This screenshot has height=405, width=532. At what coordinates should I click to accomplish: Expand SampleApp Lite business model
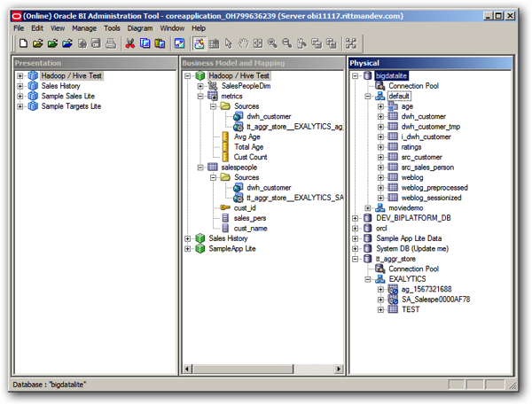coord(187,249)
